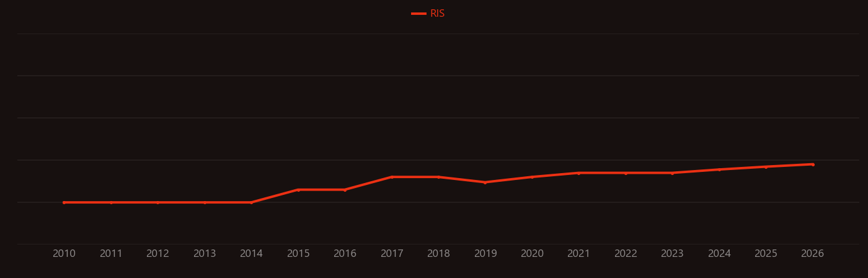
Task: Click the 2016 data point on RIS line
Action: [x=345, y=190]
